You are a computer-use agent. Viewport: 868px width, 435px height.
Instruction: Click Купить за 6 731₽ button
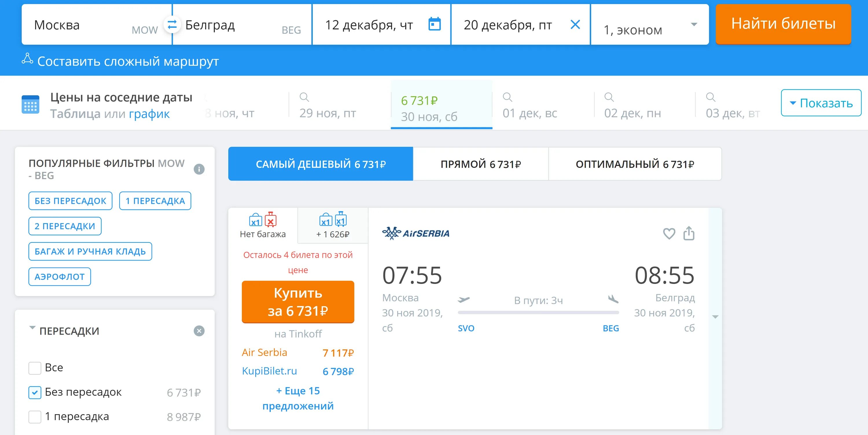298,302
